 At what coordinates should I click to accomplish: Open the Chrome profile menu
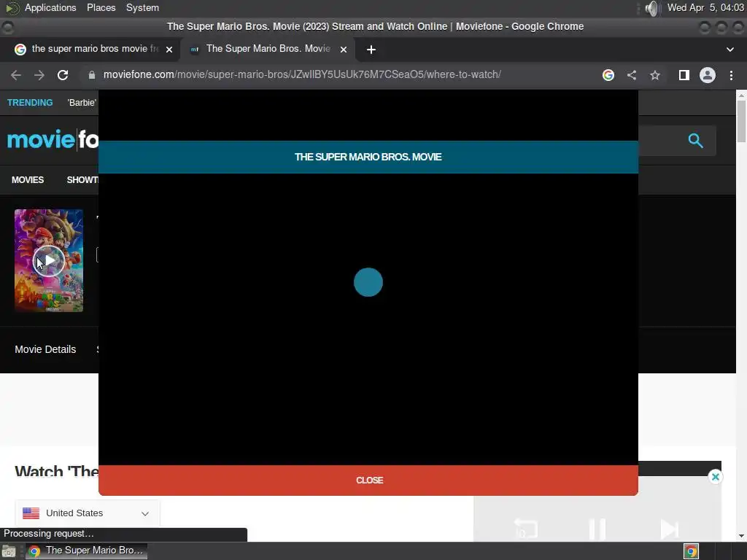point(708,75)
